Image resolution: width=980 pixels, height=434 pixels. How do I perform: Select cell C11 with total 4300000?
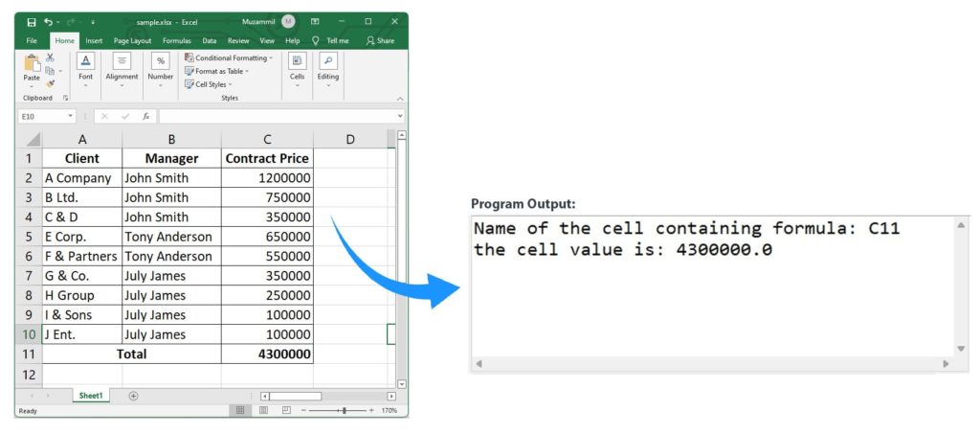click(267, 354)
